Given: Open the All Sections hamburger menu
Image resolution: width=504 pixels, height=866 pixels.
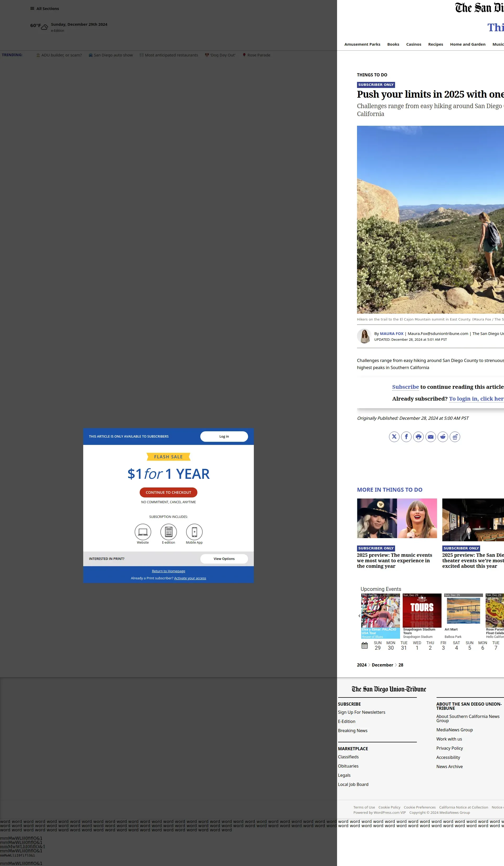Looking at the screenshot, I should (x=32, y=9).
